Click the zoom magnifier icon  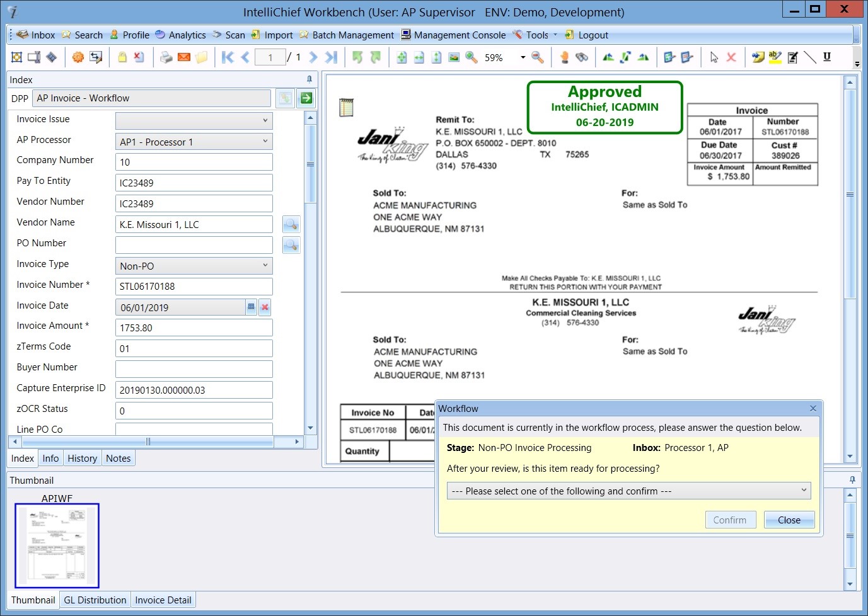point(470,57)
